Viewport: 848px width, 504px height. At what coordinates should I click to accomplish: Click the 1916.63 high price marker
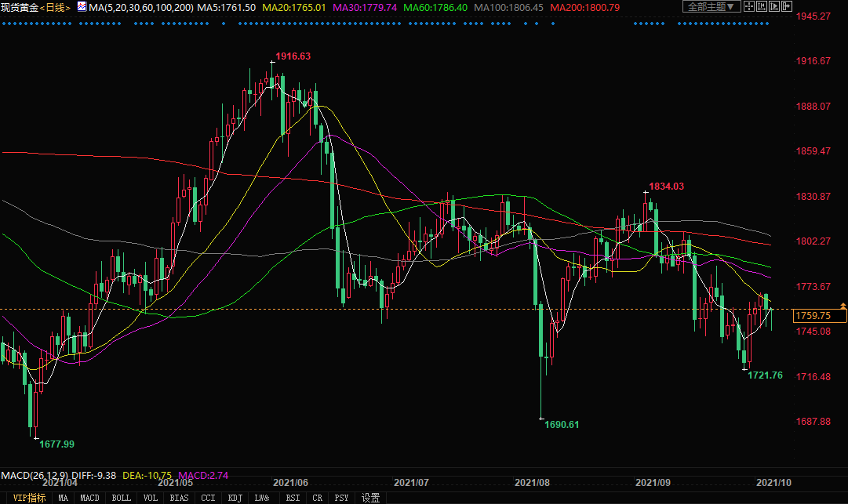(x=293, y=56)
